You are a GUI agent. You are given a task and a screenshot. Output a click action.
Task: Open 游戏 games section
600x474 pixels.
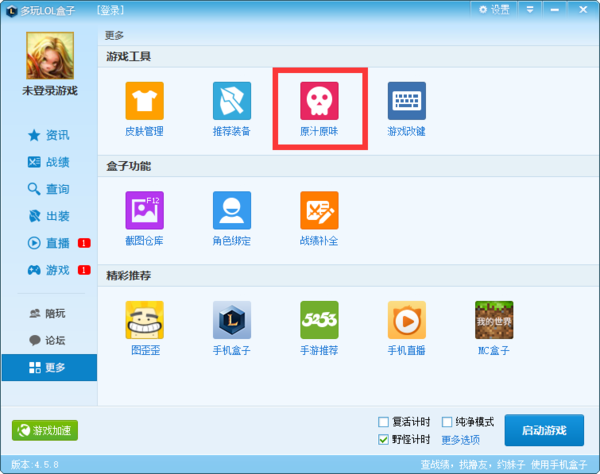click(x=49, y=270)
